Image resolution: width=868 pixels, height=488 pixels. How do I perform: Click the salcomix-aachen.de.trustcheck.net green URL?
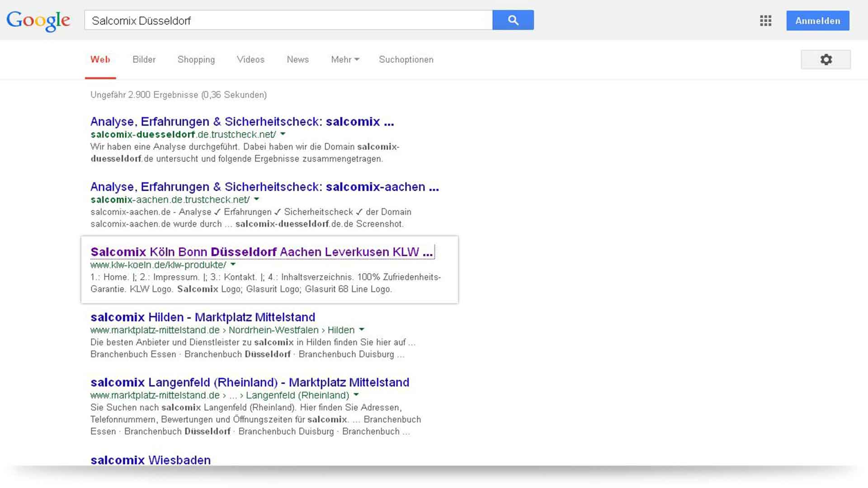(170, 200)
